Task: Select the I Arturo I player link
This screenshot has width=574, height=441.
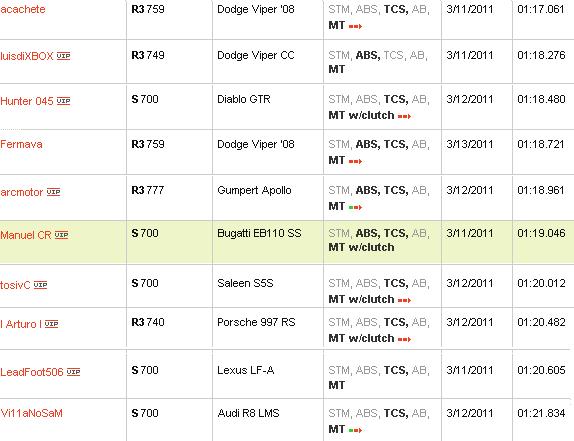Action: [21, 324]
